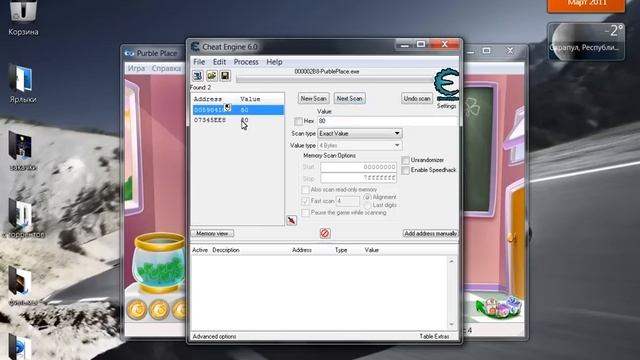The width and height of the screenshot is (640, 360).
Task: Select the highlighted first address row
Action: click(x=238, y=110)
